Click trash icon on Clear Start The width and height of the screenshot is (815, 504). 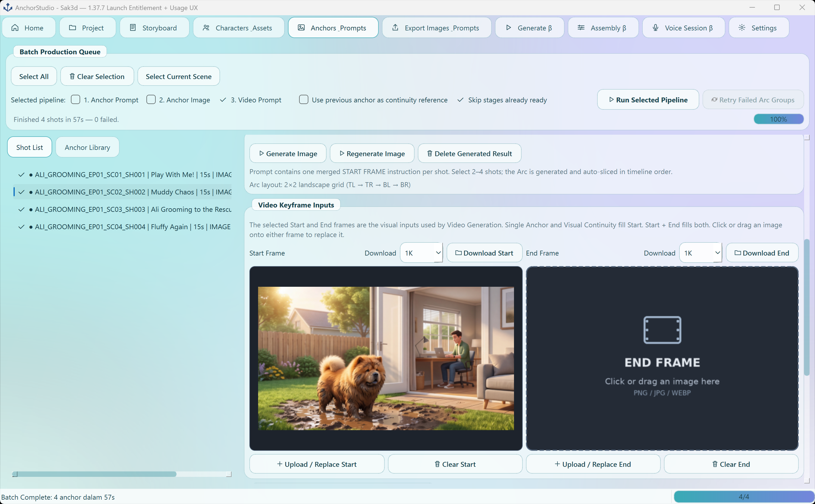[437, 464]
